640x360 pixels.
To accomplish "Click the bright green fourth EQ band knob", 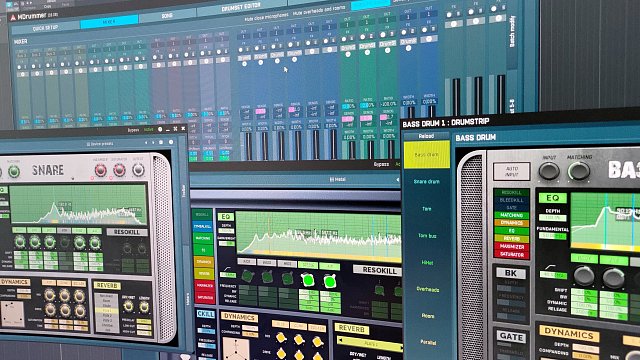I will point(308,280).
